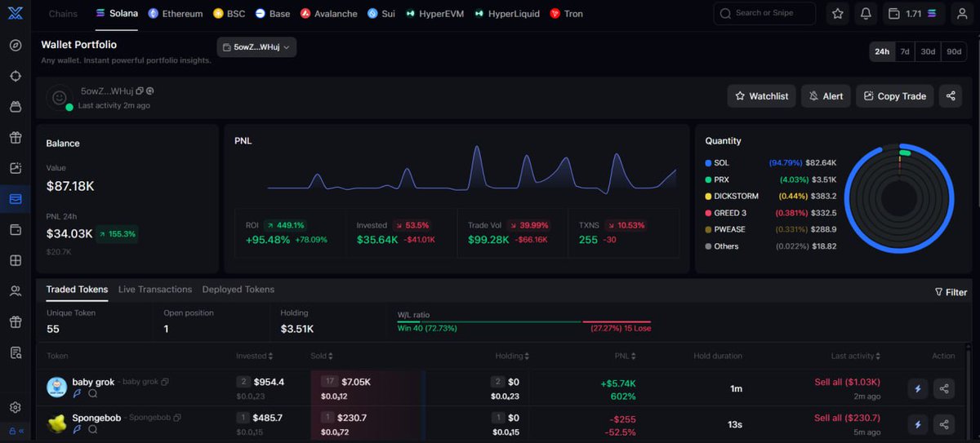Open the users/referral icon in sidebar
Screen dimensions: 980x443
pyautogui.click(x=16, y=291)
